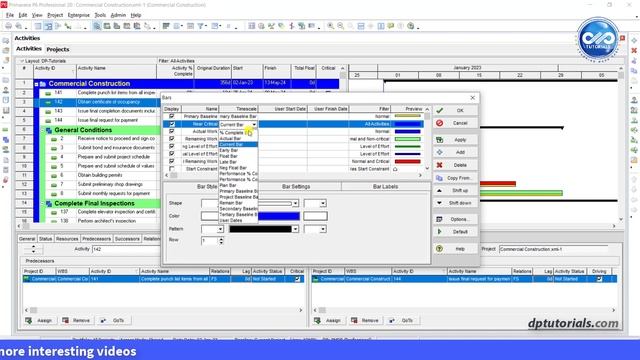Click into the Row number input field
Screen dimensions: 640x360
pos(210,241)
